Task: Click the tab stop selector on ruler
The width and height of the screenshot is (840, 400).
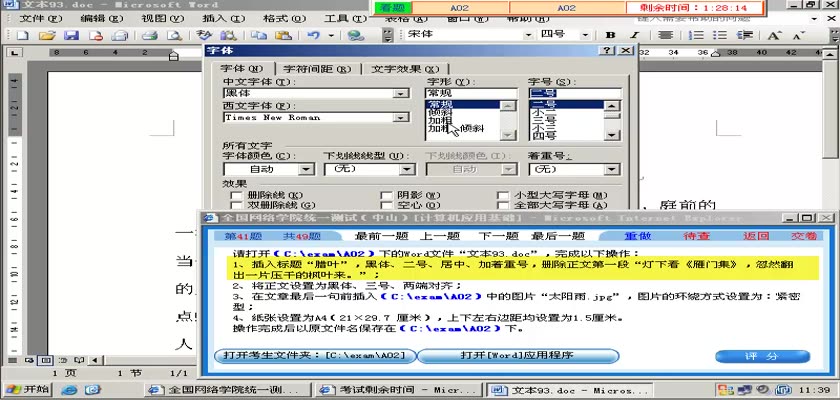Action: tap(14, 52)
